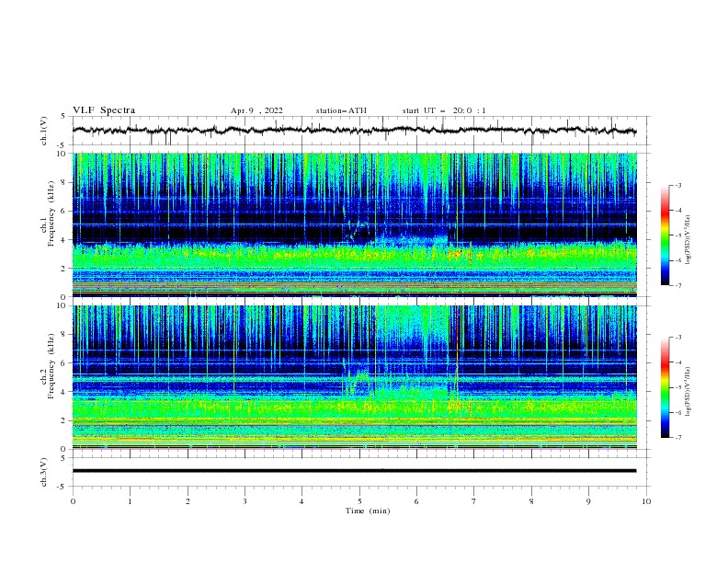The width and height of the screenshot is (728, 563).
Task: Click the ch.3 flat black trace
Action: click(x=355, y=471)
